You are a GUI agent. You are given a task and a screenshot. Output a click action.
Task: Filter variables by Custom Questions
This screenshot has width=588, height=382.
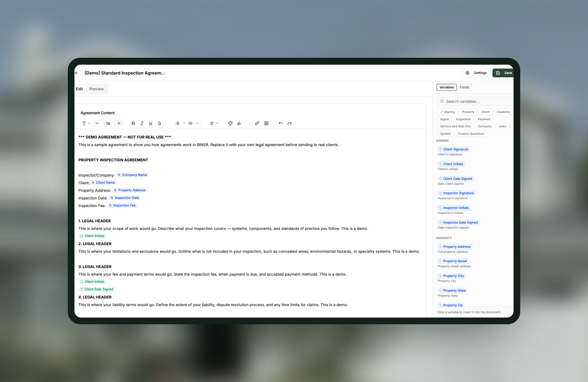tap(471, 134)
